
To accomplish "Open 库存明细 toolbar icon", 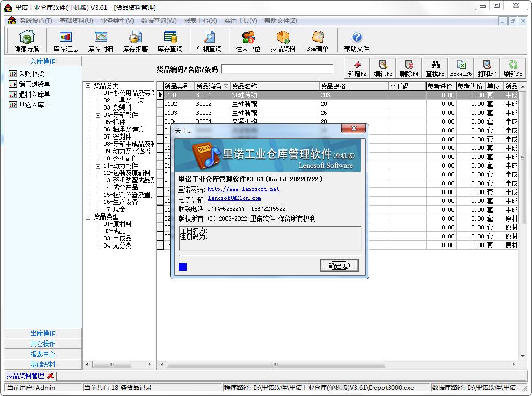I will pos(100,42).
